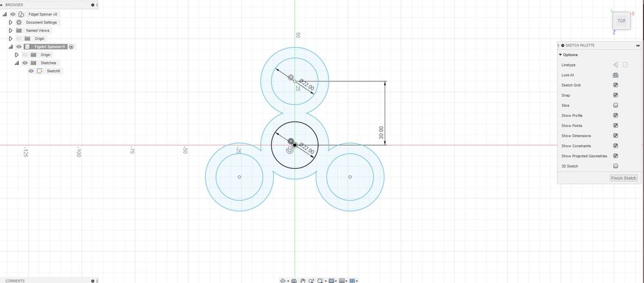Viewport: 644px width, 283px height.
Task: Click the center point of the left circle
Action: (x=239, y=177)
